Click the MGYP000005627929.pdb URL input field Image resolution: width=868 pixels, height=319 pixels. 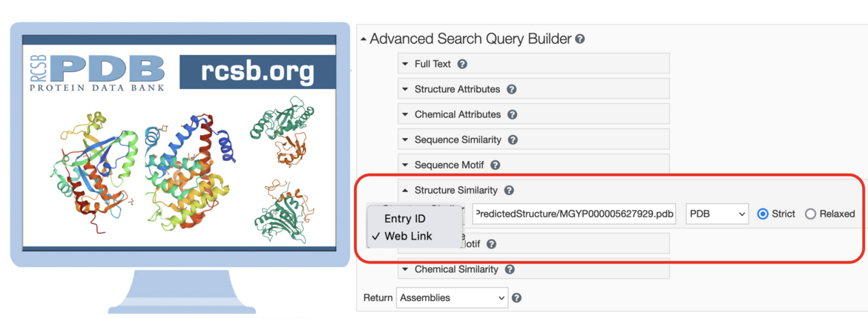point(575,214)
